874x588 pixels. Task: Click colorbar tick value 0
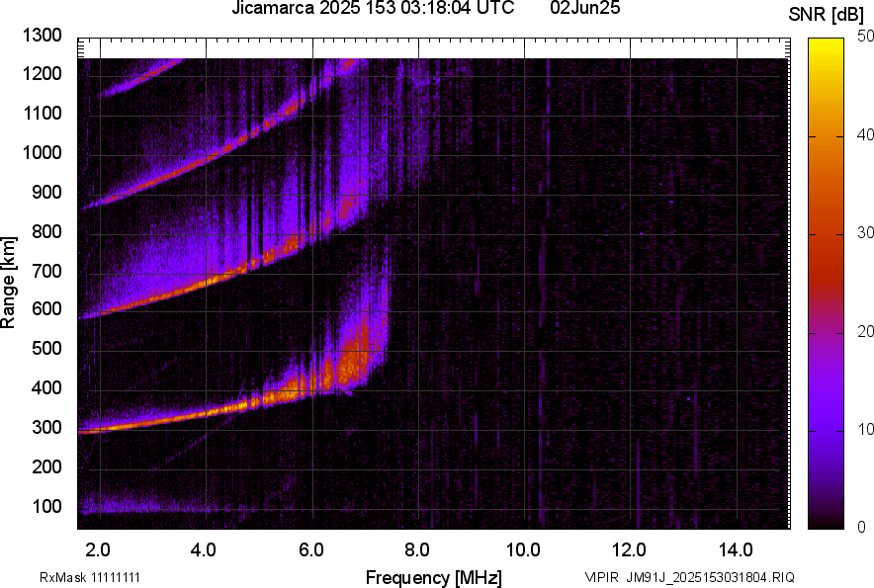(x=862, y=527)
